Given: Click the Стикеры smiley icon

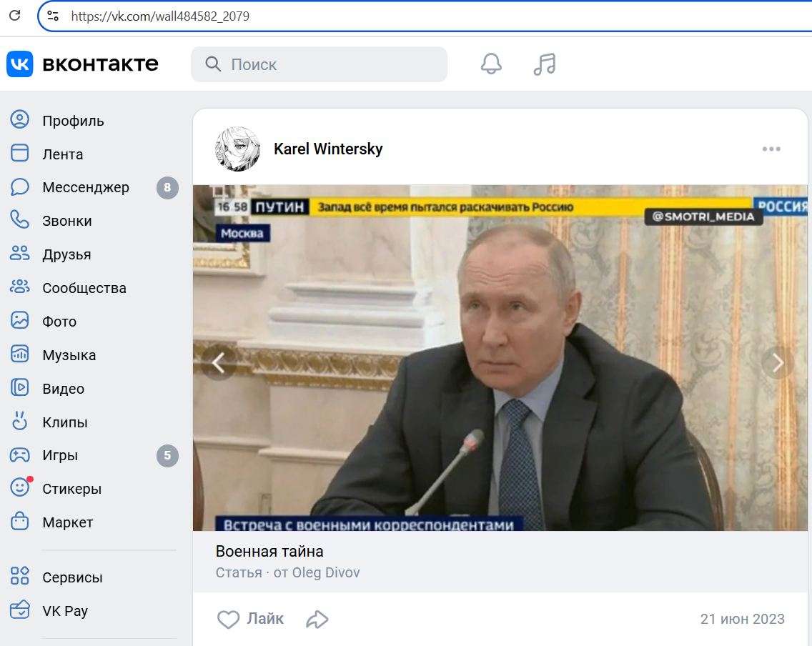Looking at the screenshot, I should [20, 488].
